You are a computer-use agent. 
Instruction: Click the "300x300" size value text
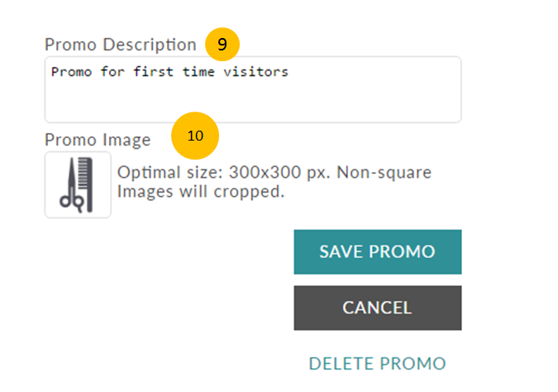(x=265, y=172)
